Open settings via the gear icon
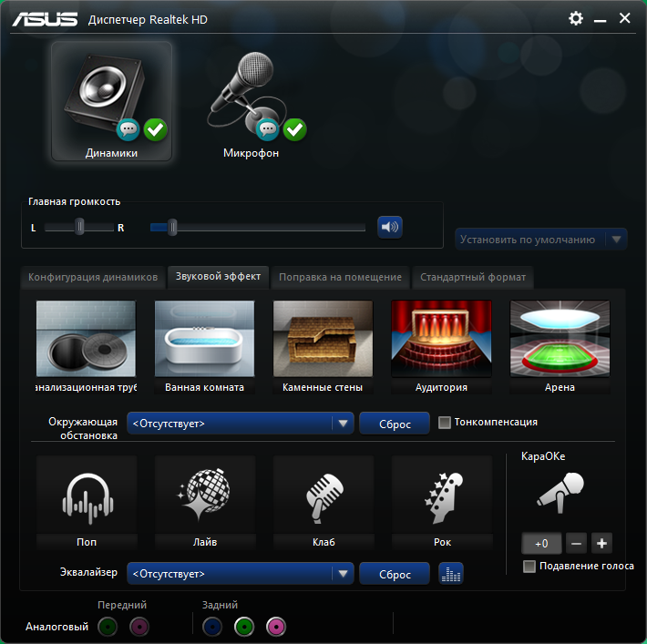This screenshot has width=647, height=644. [x=576, y=18]
